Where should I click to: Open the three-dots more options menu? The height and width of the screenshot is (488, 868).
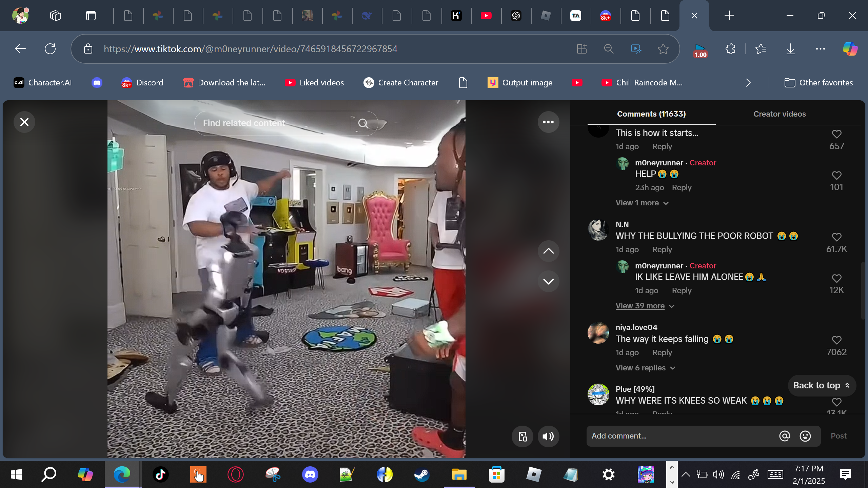pos(548,122)
